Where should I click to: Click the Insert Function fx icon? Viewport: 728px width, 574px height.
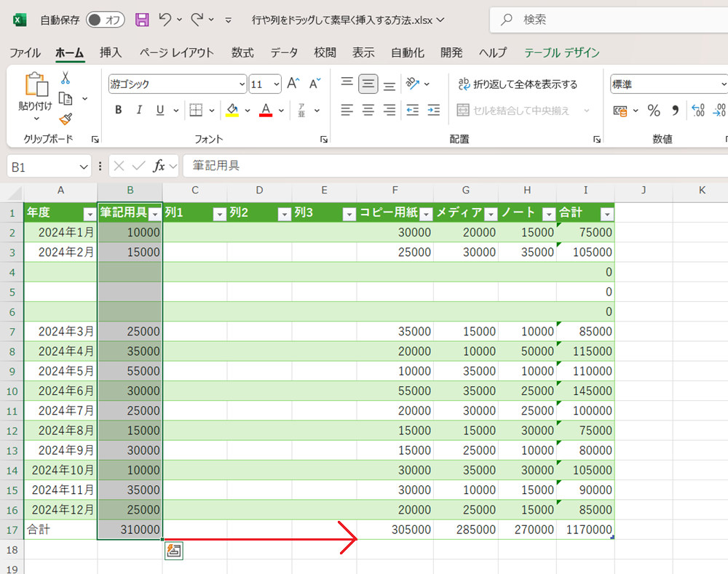(x=159, y=166)
